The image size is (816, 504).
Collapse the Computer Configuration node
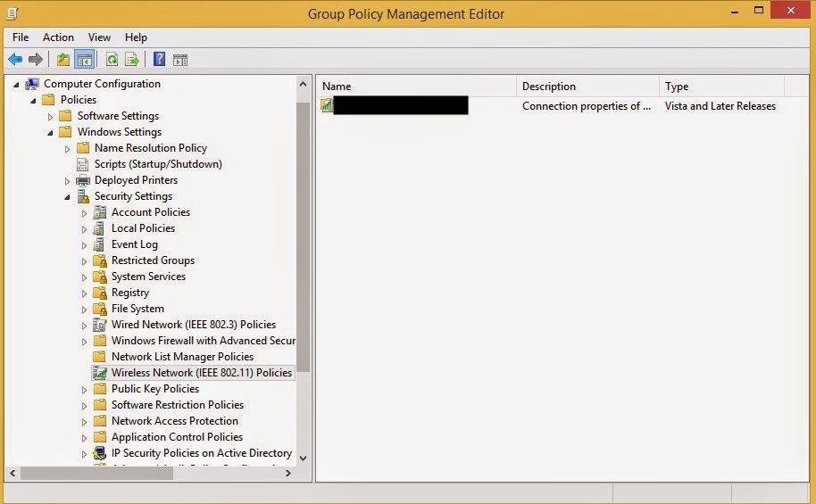[x=16, y=84]
